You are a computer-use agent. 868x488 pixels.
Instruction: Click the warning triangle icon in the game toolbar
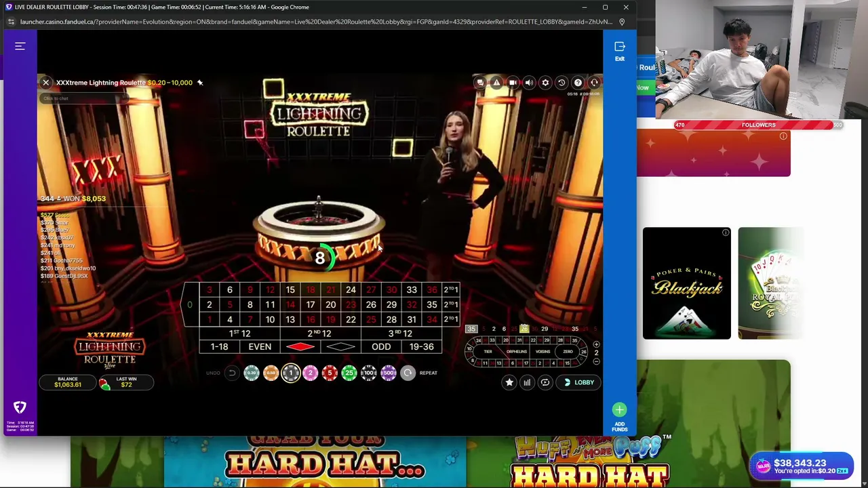(x=496, y=83)
